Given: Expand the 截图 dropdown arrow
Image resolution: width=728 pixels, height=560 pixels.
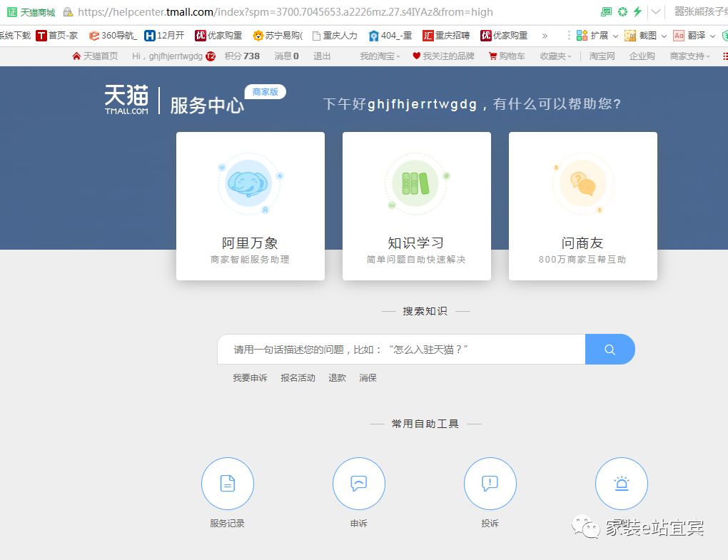Looking at the screenshot, I should tap(664, 36).
